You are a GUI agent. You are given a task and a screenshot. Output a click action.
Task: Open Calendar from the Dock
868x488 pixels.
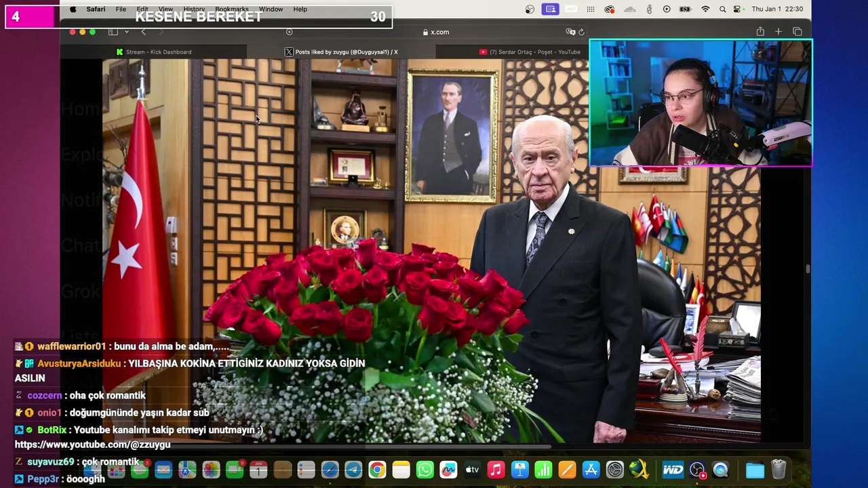[x=258, y=470]
